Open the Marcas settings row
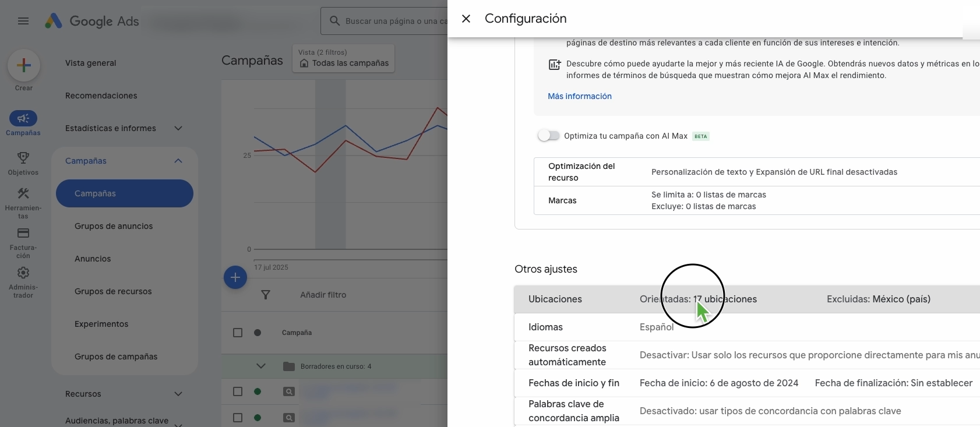Viewport: 980px width, 427px height. [x=757, y=200]
